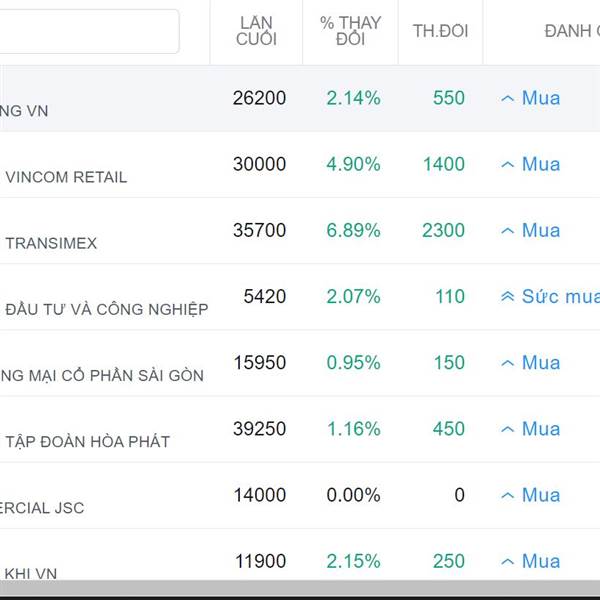Select the KHI VN company name
Image resolution: width=600 pixels, height=600 pixels.
coord(31,574)
